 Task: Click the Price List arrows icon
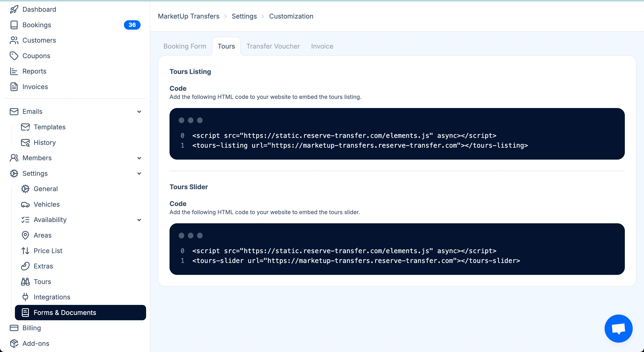tap(25, 251)
